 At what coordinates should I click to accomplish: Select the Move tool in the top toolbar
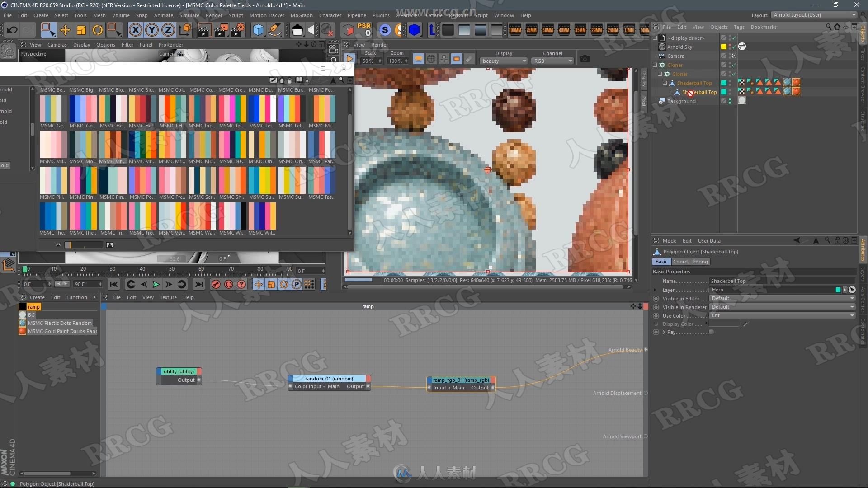65,30
